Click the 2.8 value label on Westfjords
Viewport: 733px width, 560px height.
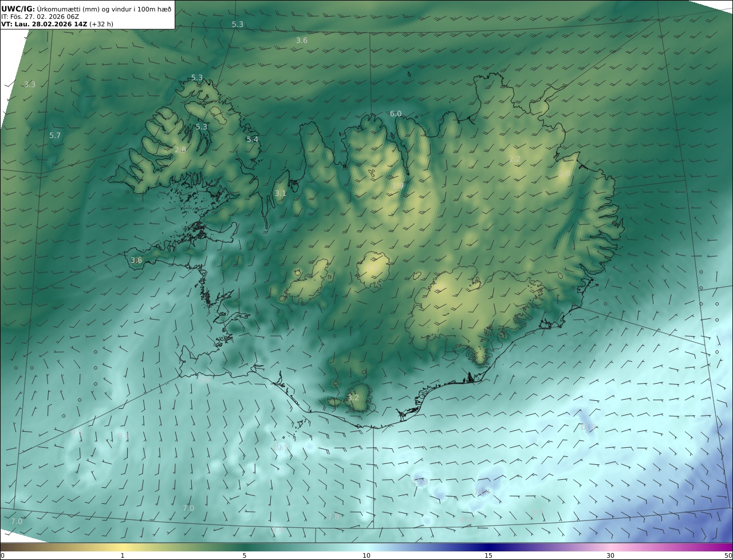click(x=180, y=150)
